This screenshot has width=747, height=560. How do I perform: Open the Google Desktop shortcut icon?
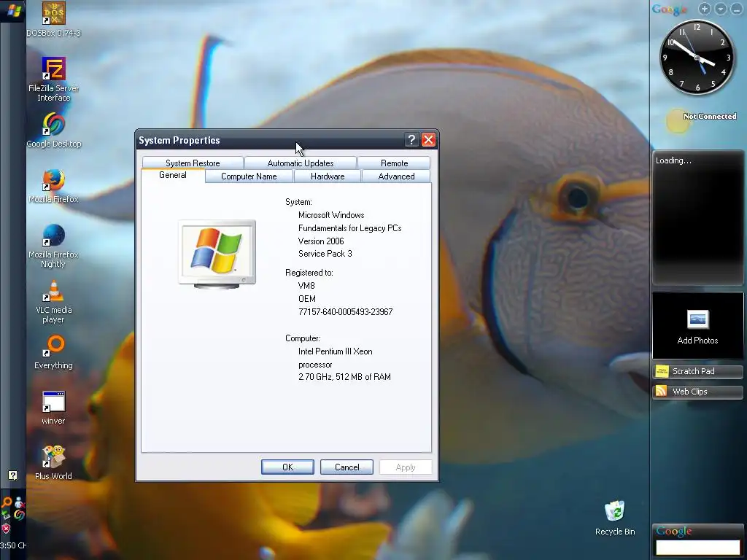[x=54, y=131]
